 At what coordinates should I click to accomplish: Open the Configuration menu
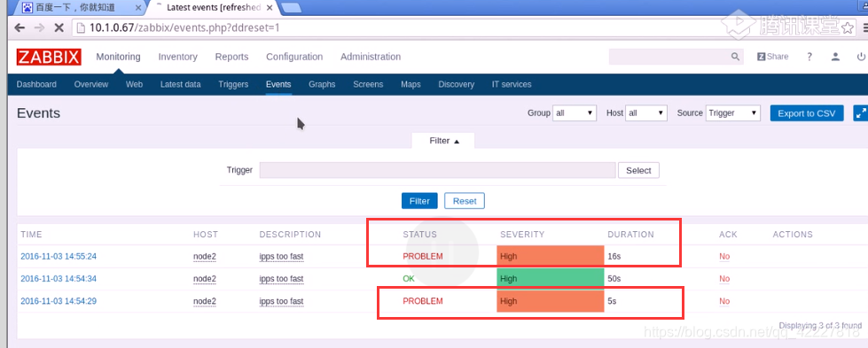click(x=294, y=57)
